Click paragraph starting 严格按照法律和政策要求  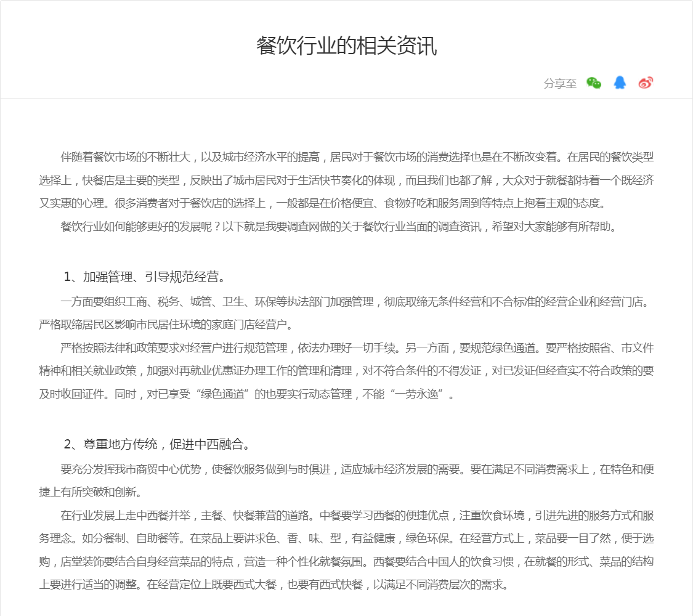(x=346, y=371)
